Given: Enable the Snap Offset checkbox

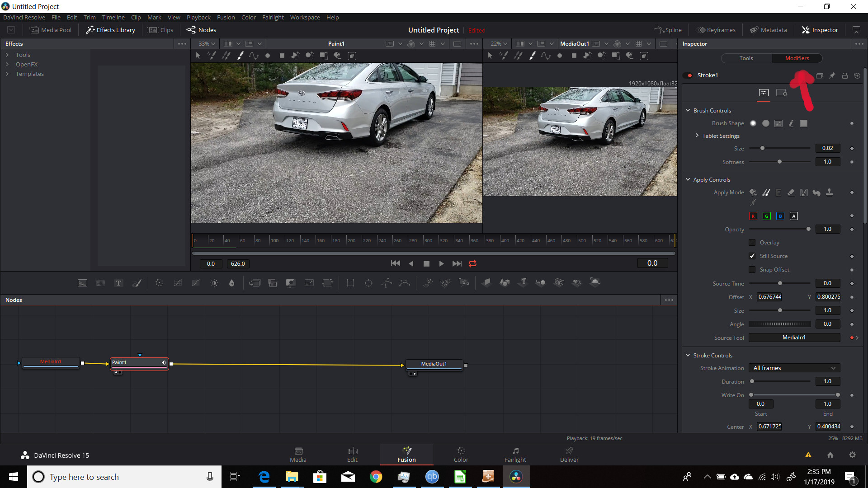Looking at the screenshot, I should point(752,270).
